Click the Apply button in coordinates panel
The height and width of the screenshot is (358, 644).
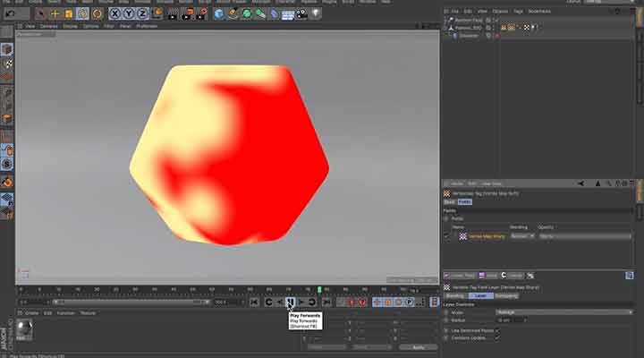(x=418, y=347)
